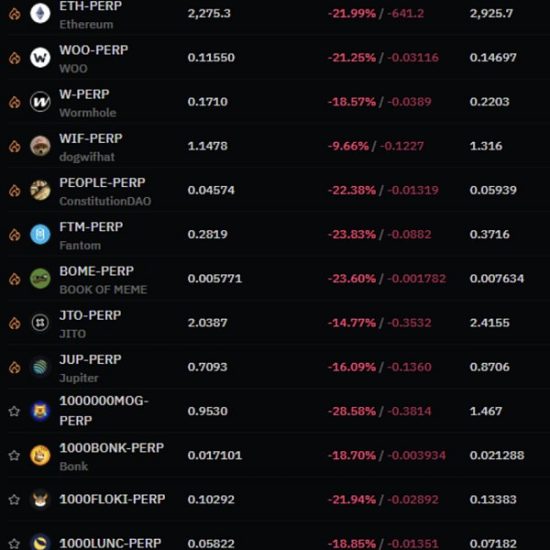Click the Jupiter planet logo

tap(40, 367)
